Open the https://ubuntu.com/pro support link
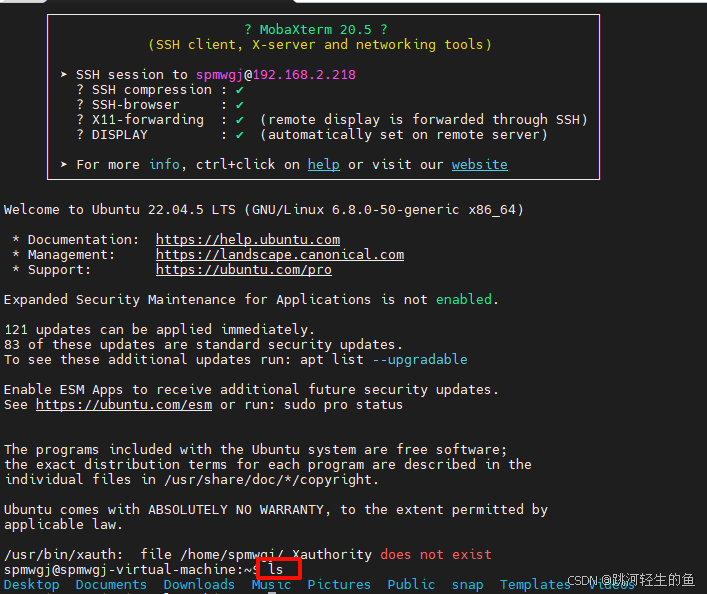 244,270
